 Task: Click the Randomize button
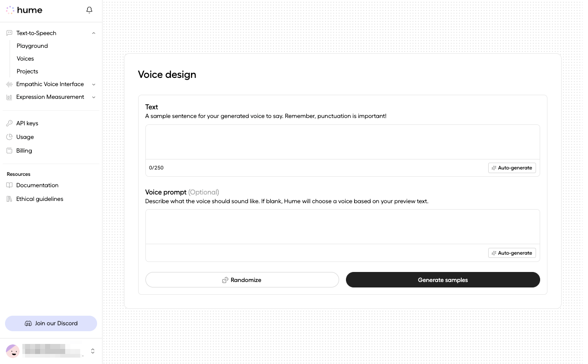coord(242,280)
